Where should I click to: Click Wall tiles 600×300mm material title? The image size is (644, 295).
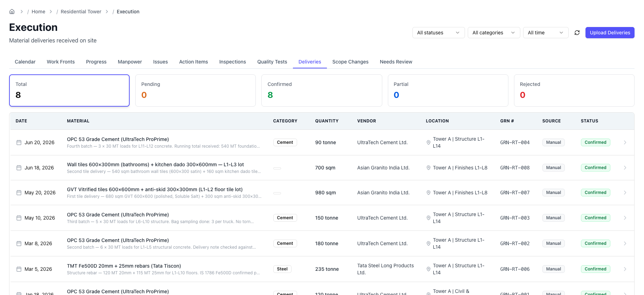coord(155,165)
